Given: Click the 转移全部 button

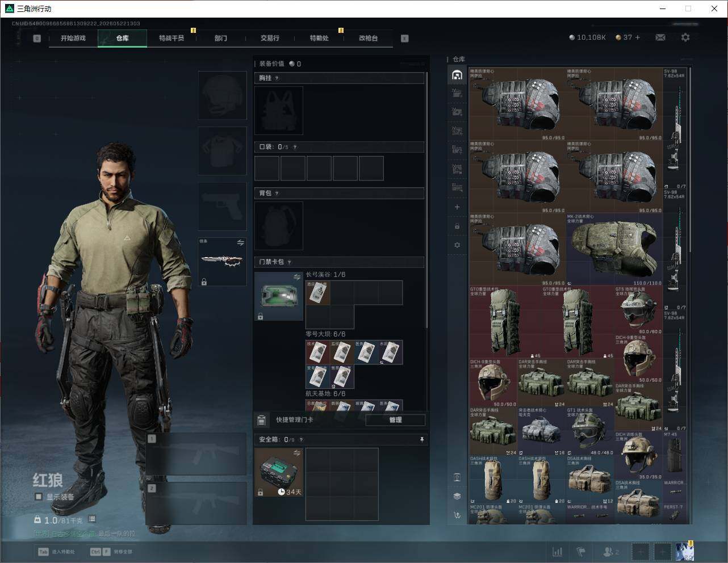Looking at the screenshot, I should pos(111,552).
